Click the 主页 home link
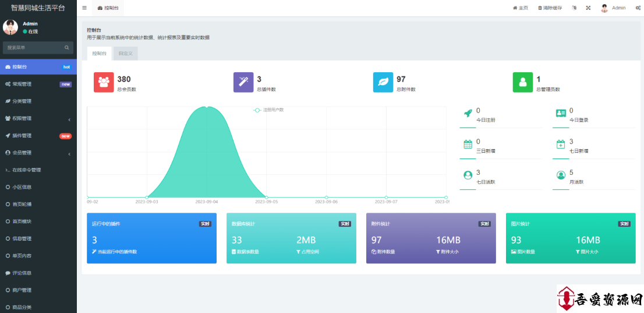 520,8
